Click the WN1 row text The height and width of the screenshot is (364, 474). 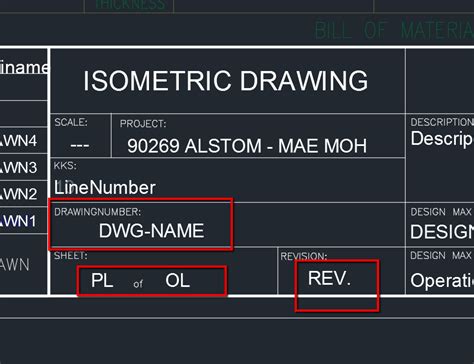tap(19, 221)
